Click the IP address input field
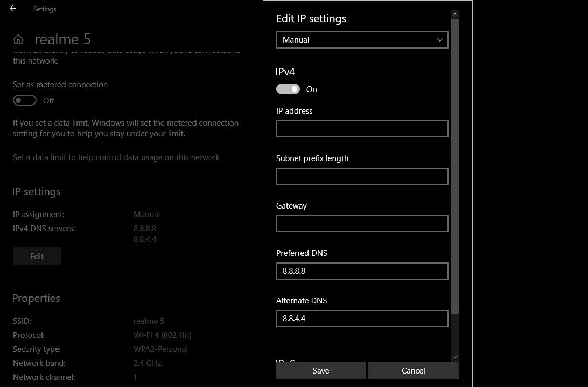Image resolution: width=588 pixels, height=387 pixels. 362,128
